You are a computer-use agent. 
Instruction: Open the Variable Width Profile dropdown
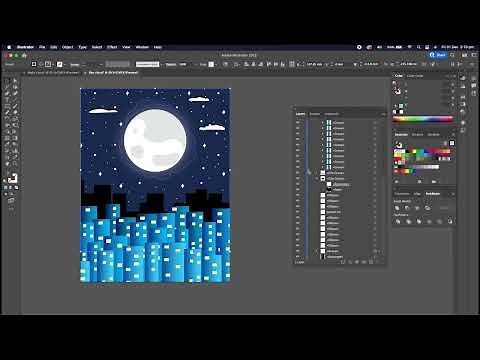[117, 64]
